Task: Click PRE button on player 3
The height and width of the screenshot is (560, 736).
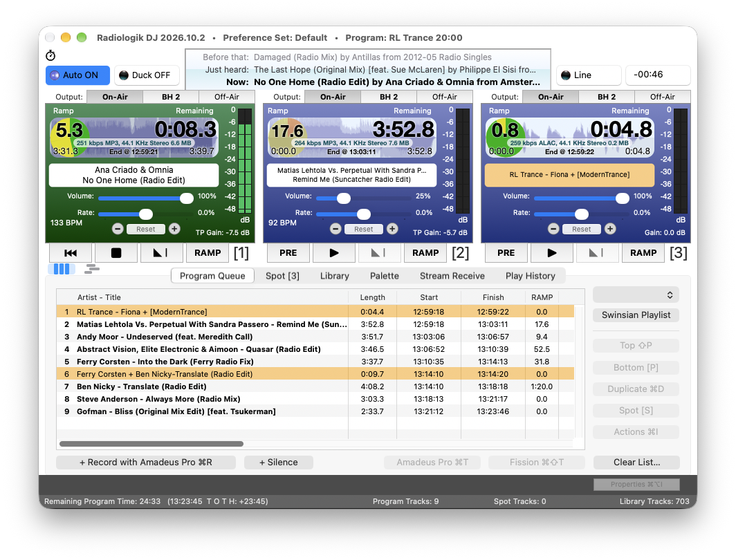Action: (506, 253)
